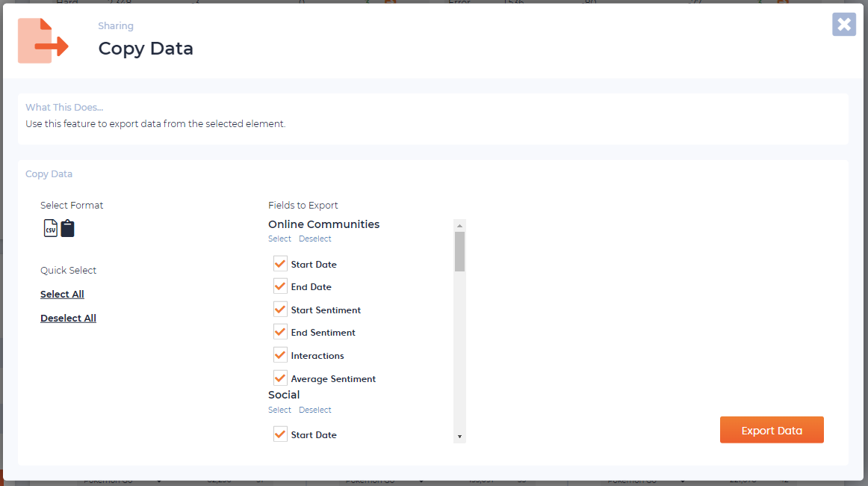
Task: Click the fields list scroll down arrow
Action: (459, 437)
